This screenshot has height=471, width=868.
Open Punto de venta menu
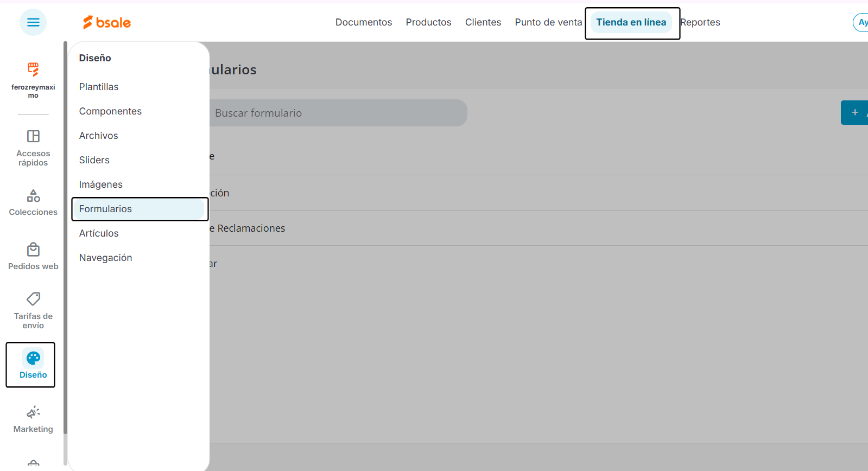tap(548, 22)
